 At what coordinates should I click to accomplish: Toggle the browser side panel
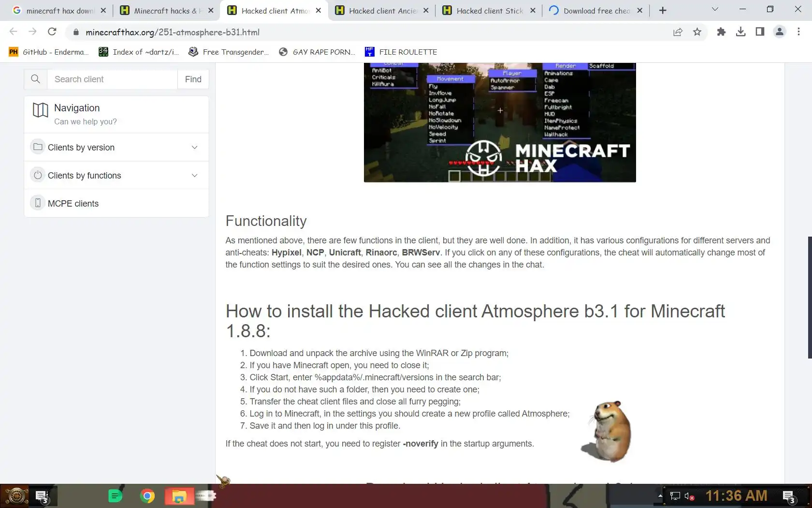click(760, 32)
